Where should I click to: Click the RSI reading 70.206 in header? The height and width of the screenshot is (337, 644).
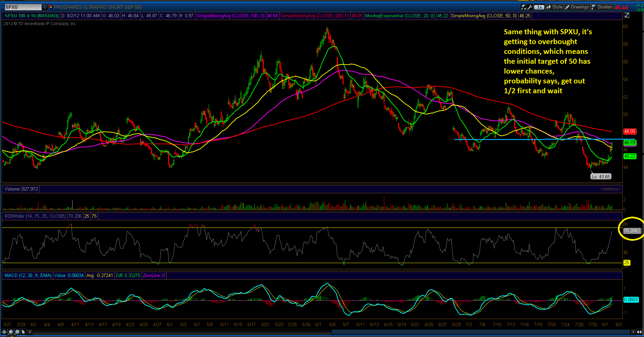(x=75, y=216)
